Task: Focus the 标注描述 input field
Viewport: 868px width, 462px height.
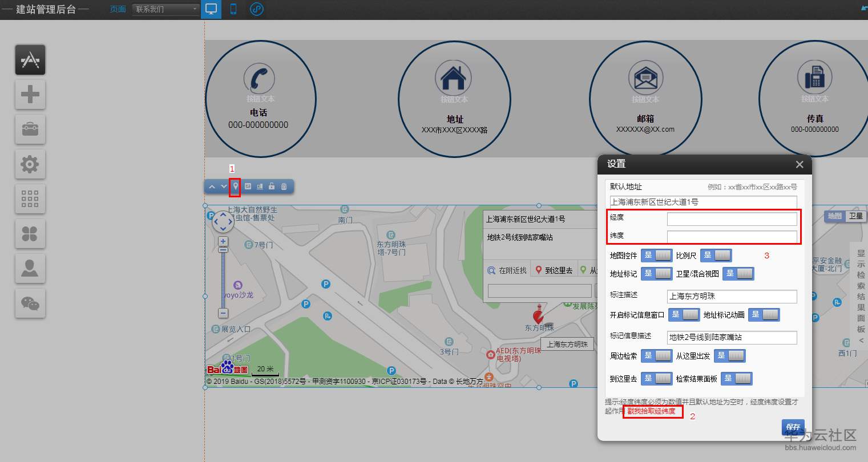Action: (x=732, y=297)
